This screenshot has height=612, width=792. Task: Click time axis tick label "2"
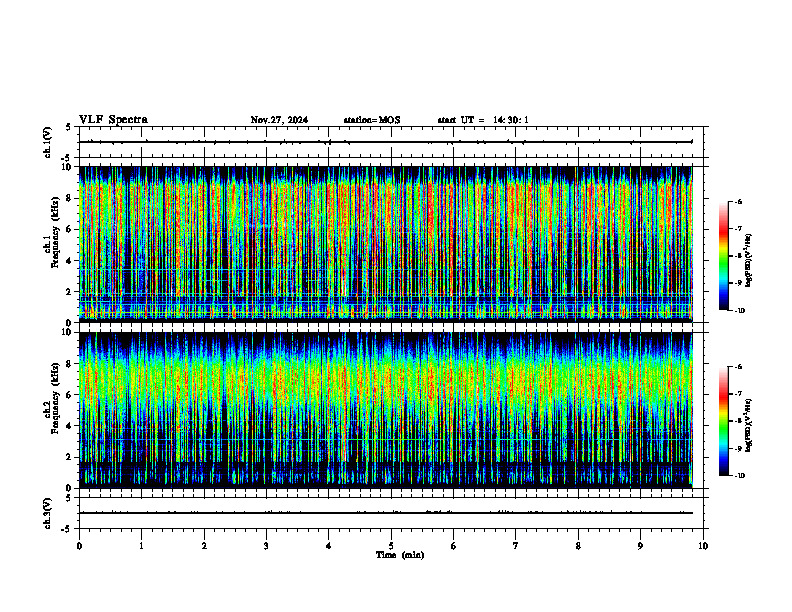[204, 546]
